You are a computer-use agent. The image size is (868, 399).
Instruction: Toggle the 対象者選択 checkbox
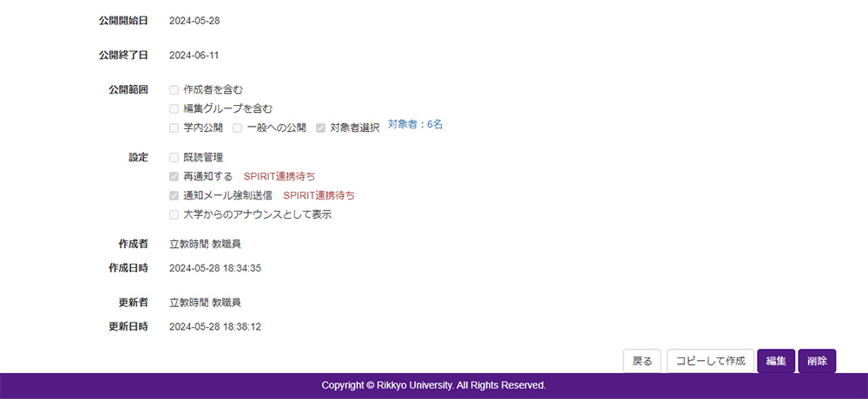pos(321,128)
